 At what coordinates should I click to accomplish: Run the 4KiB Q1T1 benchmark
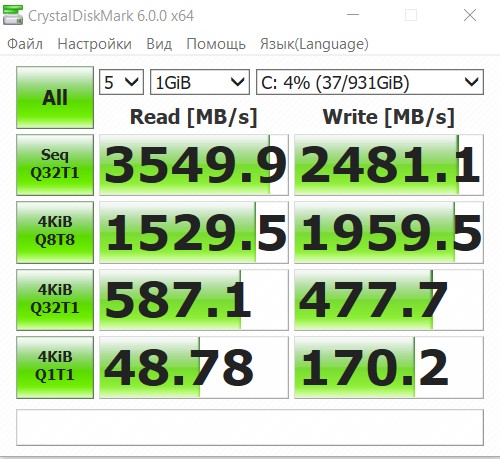[x=55, y=367]
